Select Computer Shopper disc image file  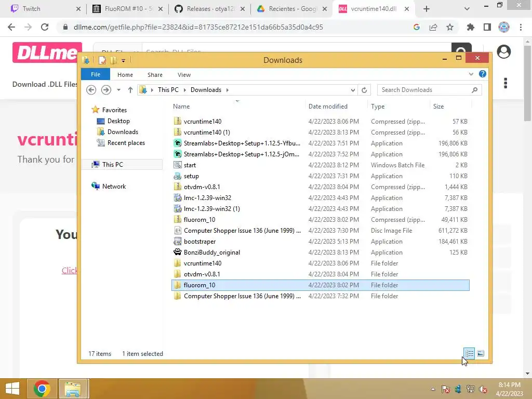320,230
